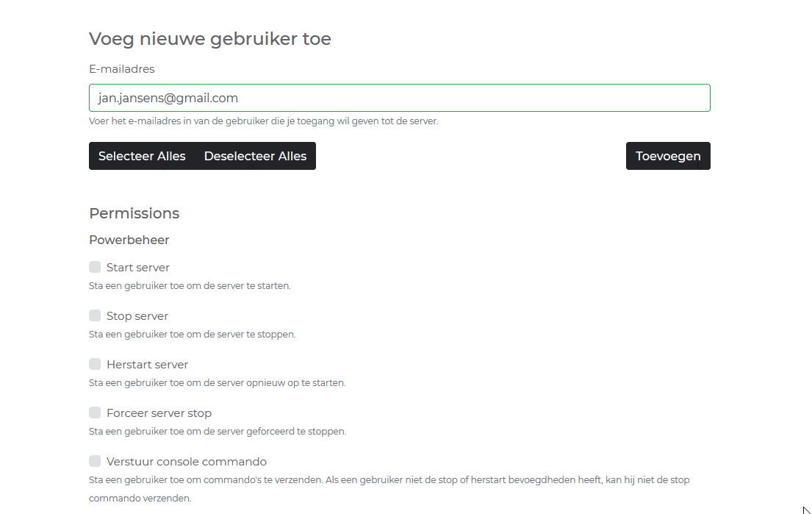The height and width of the screenshot is (514, 812).
Task: Click the description 'server opnieuw op te starten'
Action: point(217,383)
